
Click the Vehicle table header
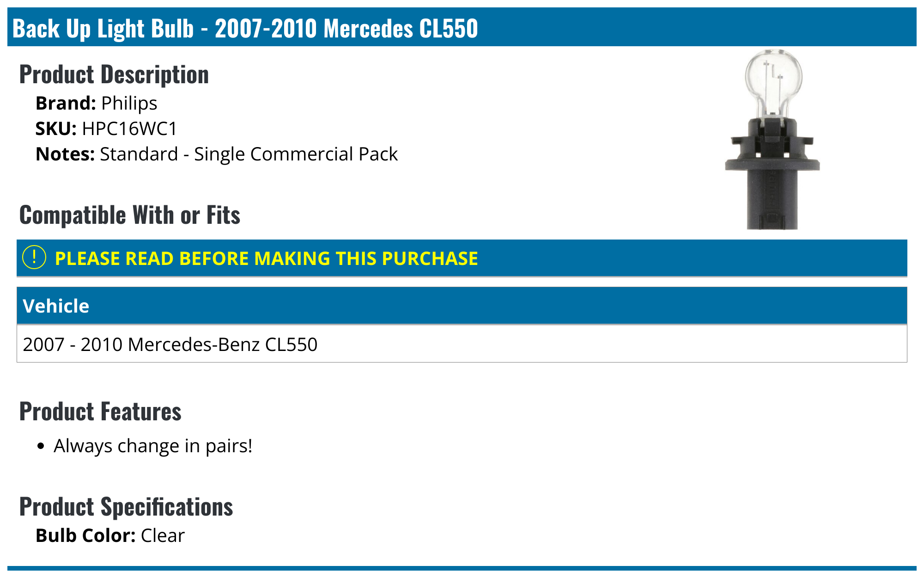[56, 306]
